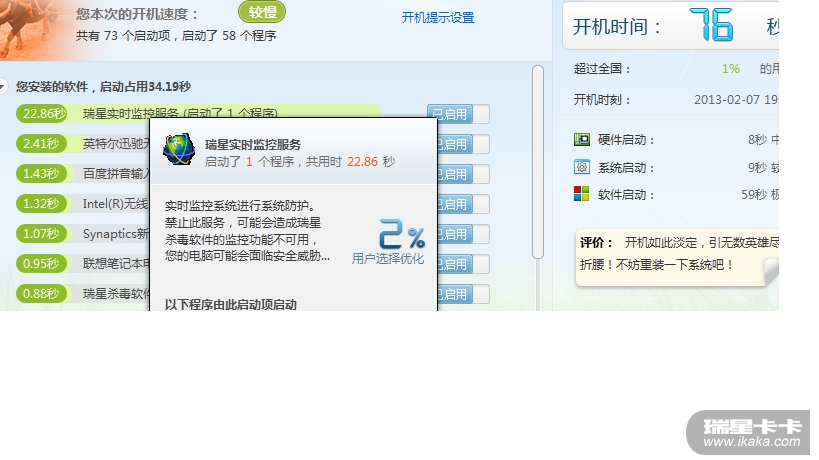Click the 1.43秒 time badge

pyautogui.click(x=41, y=173)
